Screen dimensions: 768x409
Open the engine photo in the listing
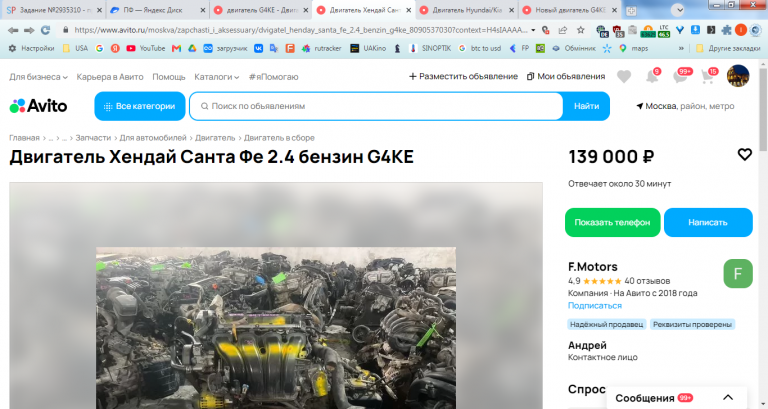[x=276, y=328]
